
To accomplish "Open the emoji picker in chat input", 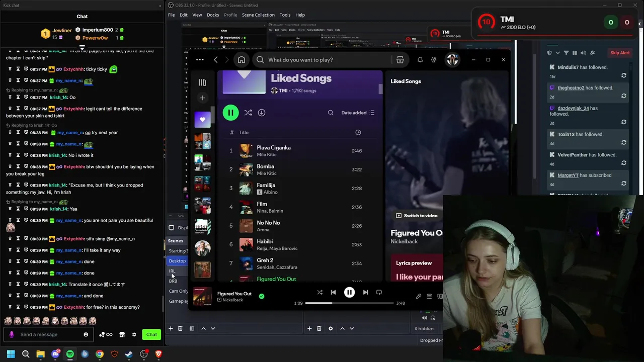I will (86, 334).
